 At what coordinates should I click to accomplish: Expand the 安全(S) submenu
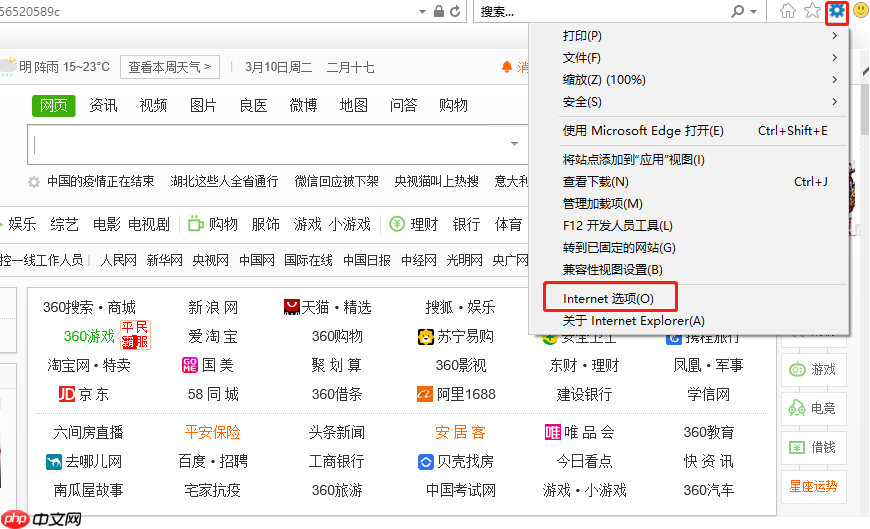(x=834, y=102)
